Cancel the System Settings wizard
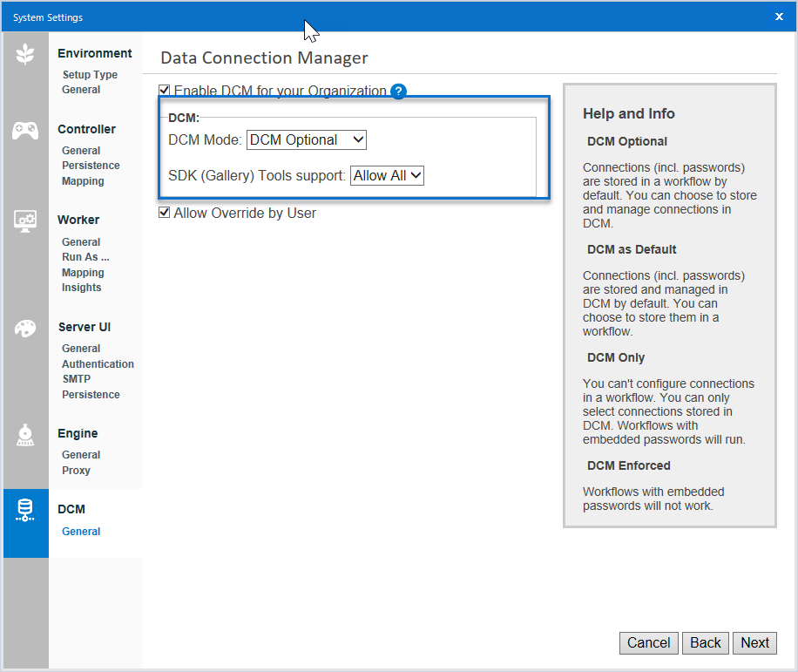This screenshot has width=798, height=672. click(x=648, y=642)
